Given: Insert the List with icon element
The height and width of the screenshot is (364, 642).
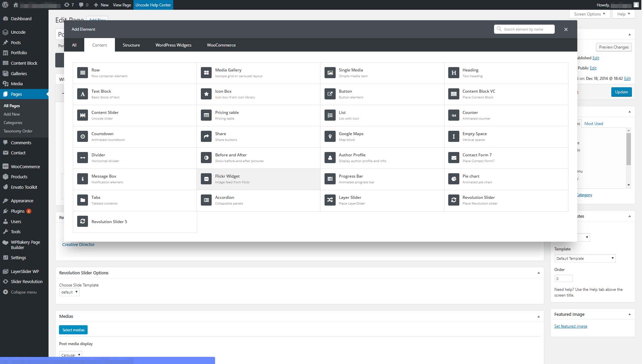Looking at the screenshot, I should (x=330, y=115).
